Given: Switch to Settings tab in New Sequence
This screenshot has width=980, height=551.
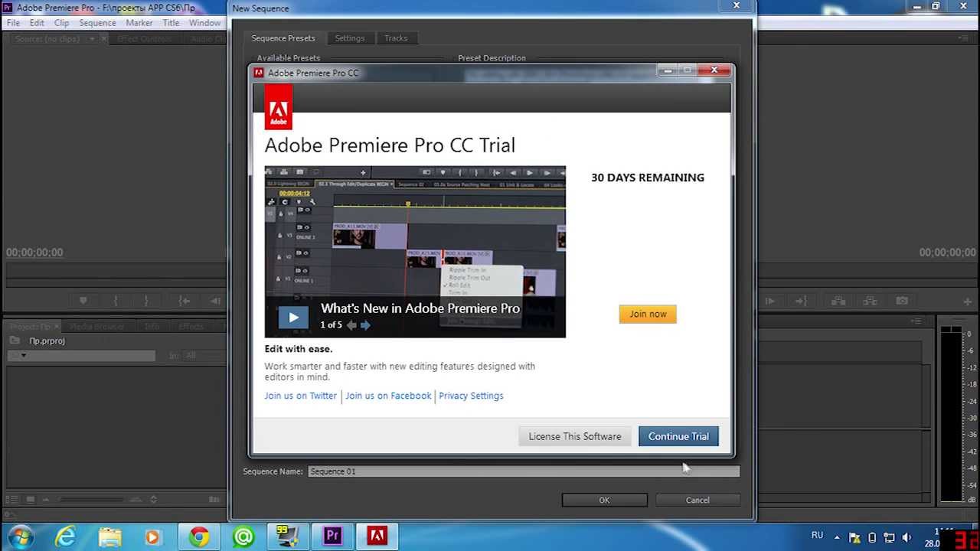Looking at the screenshot, I should click(x=350, y=38).
